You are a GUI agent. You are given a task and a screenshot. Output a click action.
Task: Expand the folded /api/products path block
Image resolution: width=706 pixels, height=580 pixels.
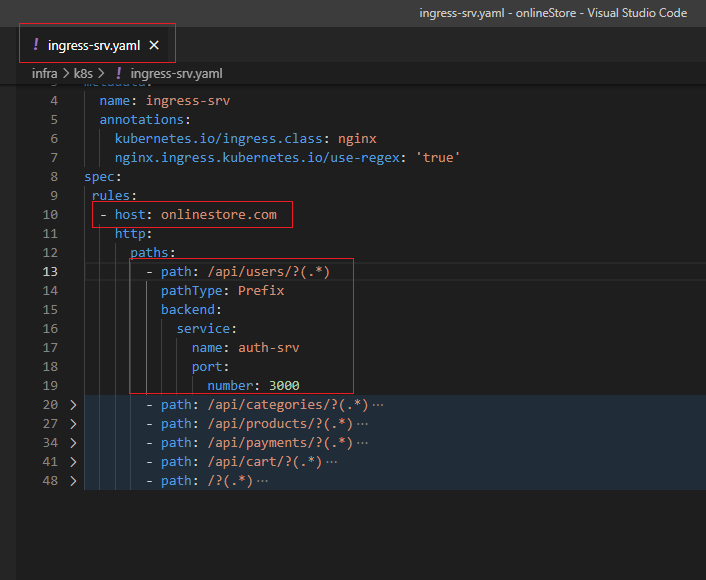[x=72, y=424]
